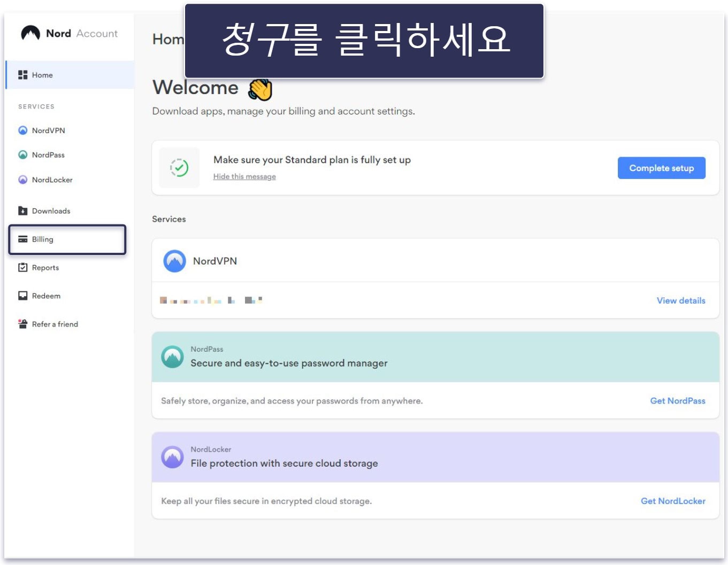Open the Home menu item
Viewport: 728px width, 565px height.
tap(70, 75)
